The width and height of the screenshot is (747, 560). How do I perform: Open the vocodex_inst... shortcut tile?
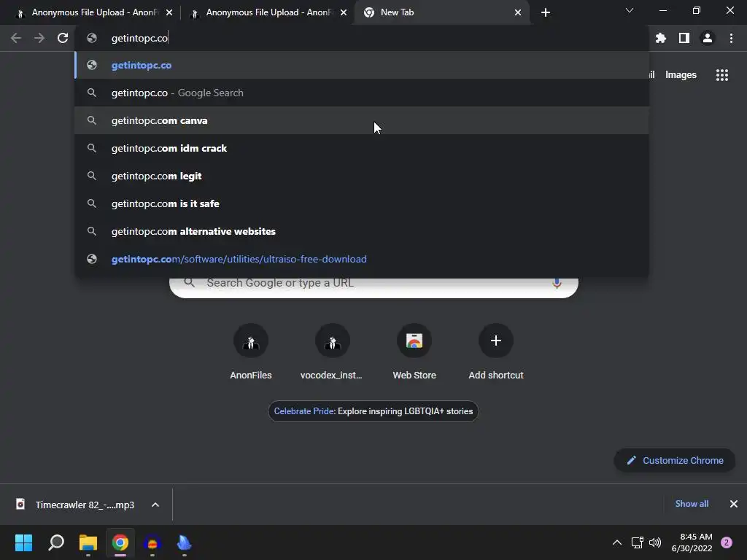point(332,351)
